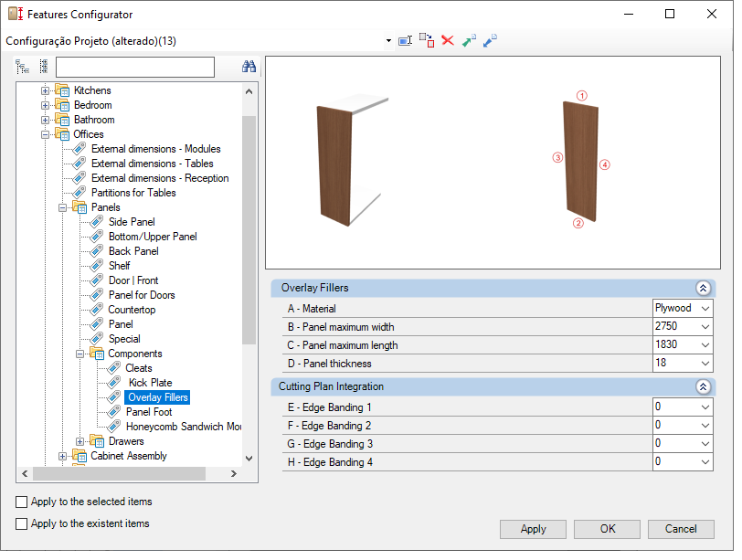Collapse the Panels tree node
Image resolution: width=742 pixels, height=560 pixels.
coord(62,207)
